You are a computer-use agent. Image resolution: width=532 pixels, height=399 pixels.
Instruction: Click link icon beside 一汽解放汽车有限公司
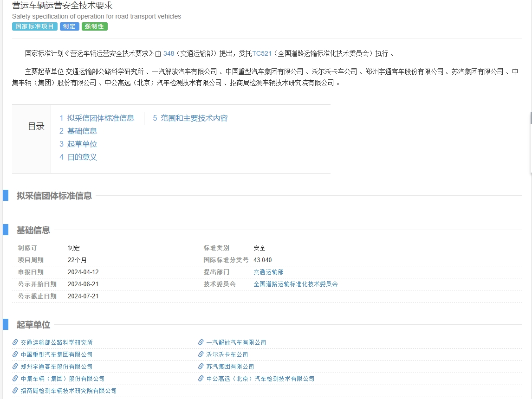(x=201, y=342)
